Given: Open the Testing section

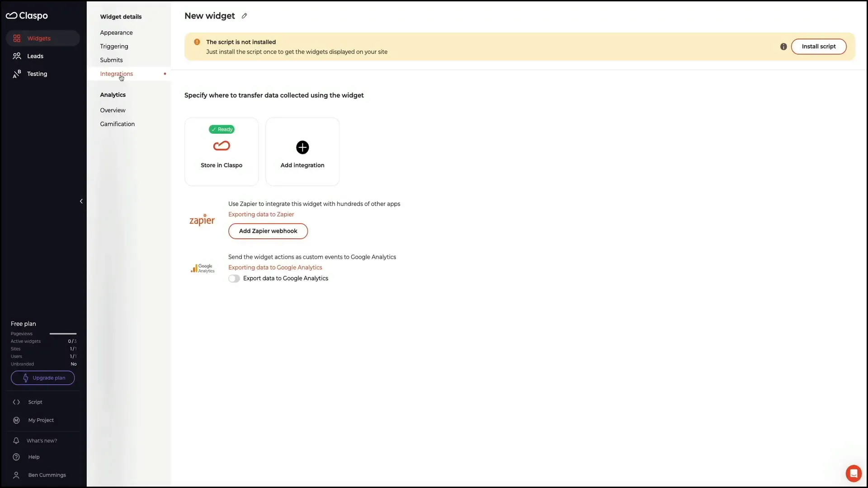Looking at the screenshot, I should point(43,74).
